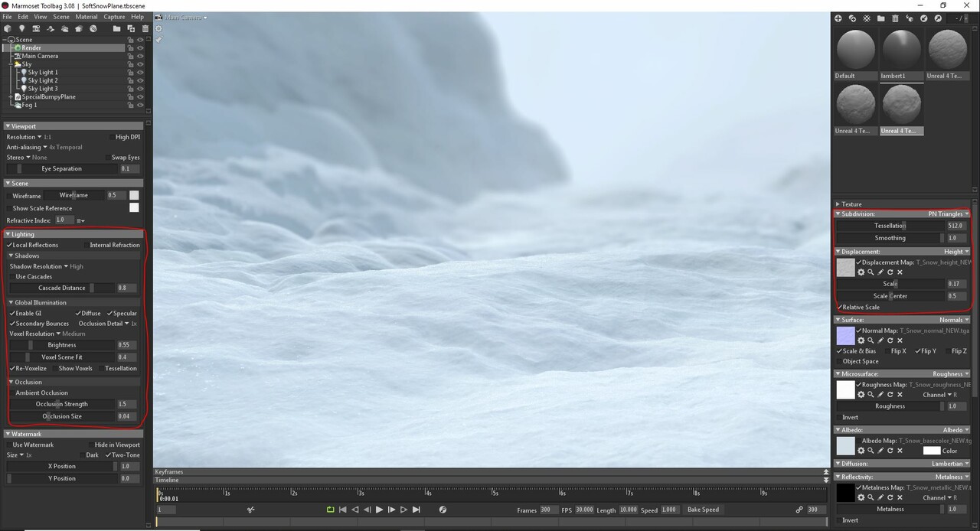Click the import material arrow icon
The width and height of the screenshot is (980, 531).
click(924, 18)
